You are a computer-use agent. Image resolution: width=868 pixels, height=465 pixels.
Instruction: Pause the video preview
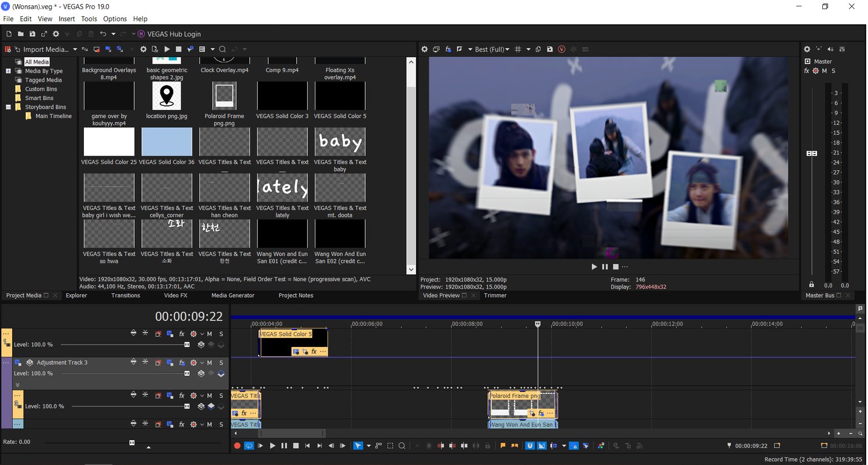[605, 267]
